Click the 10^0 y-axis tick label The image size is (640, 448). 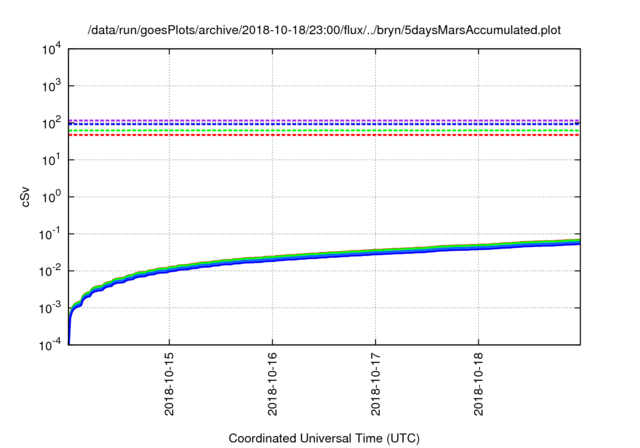tap(51, 197)
